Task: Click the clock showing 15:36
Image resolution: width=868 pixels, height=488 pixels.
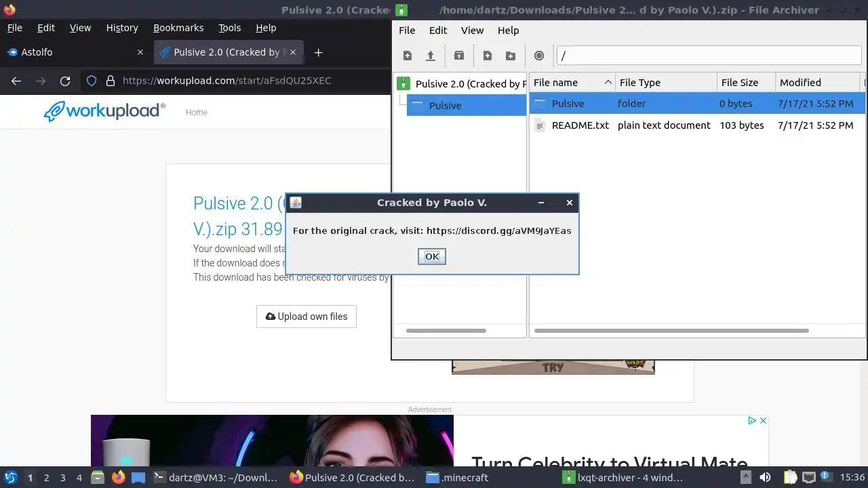Action: (x=852, y=477)
